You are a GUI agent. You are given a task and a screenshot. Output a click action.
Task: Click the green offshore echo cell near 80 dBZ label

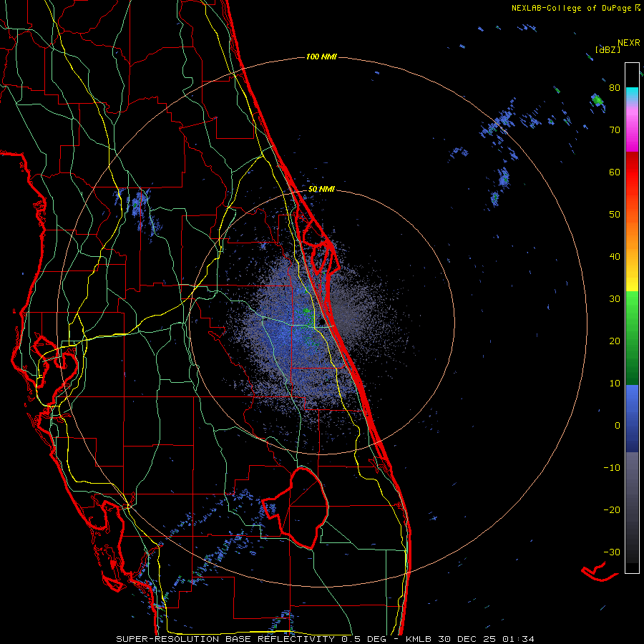tap(597, 99)
